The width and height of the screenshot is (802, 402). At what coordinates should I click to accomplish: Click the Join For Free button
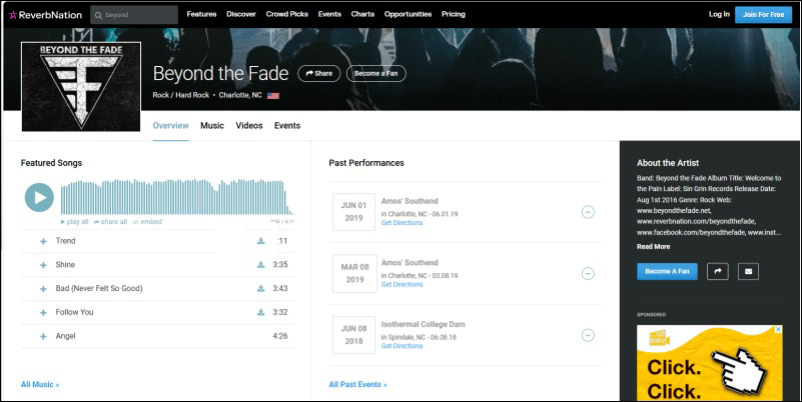coord(763,15)
